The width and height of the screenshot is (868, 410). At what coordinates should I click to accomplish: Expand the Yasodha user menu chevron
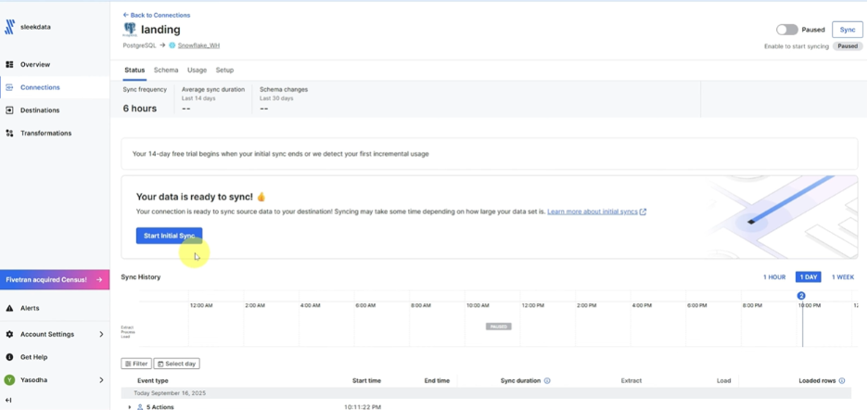click(101, 380)
